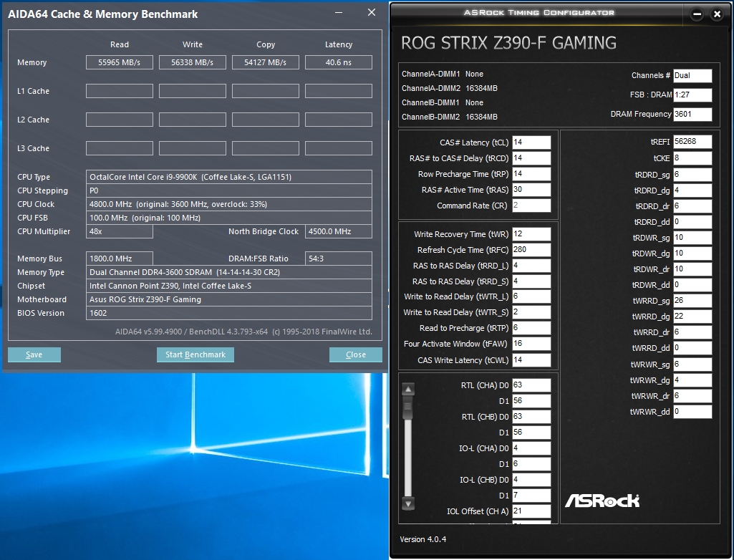Select the tRDRD_dg field

coord(692,190)
